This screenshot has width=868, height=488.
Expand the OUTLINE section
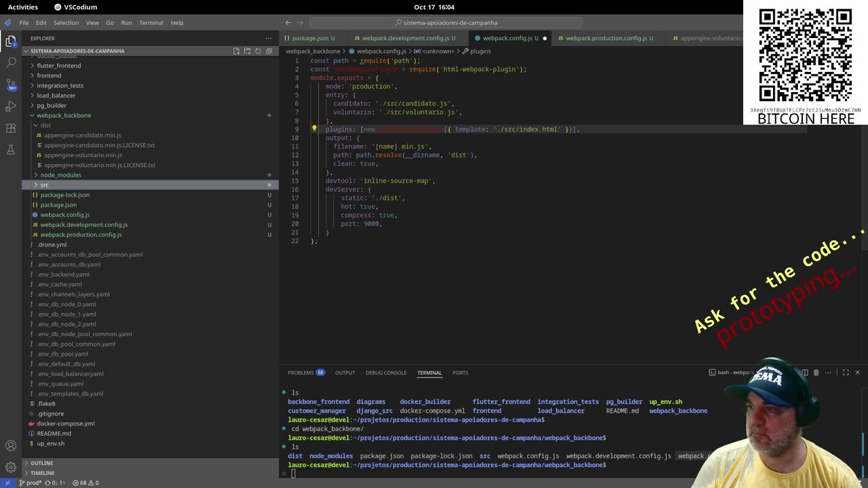tap(41, 463)
